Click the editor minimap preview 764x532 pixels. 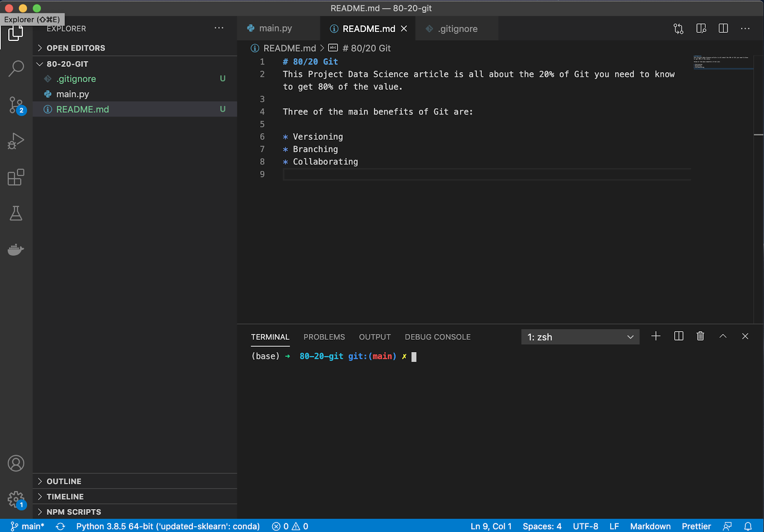pyautogui.click(x=722, y=62)
